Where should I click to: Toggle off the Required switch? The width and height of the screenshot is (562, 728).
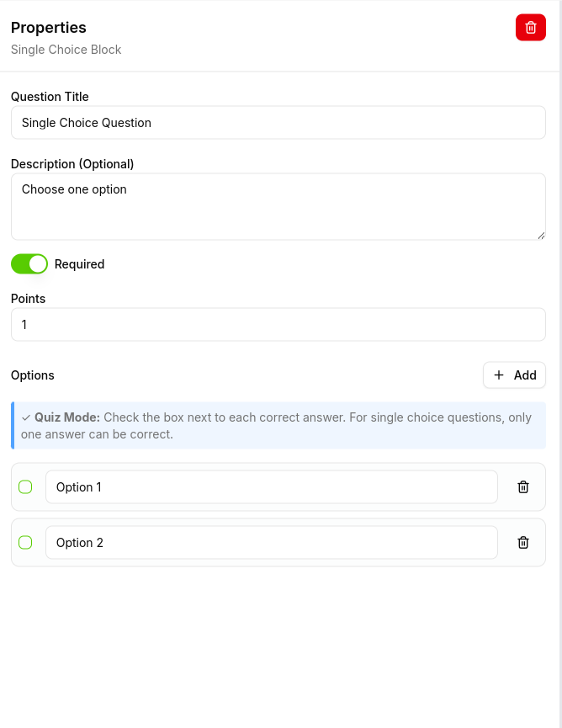[29, 263]
